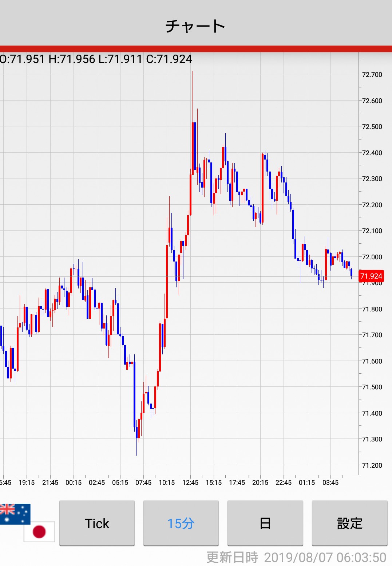392x566 pixels.
Task: Tap the 12:45 time axis label
Action: coord(190,483)
